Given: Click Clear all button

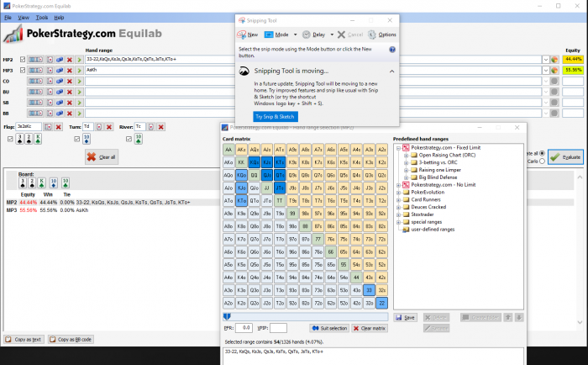Looking at the screenshot, I should [102, 157].
